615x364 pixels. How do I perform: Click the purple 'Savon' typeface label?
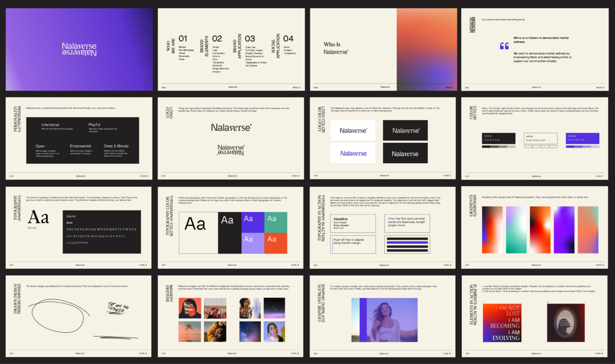pyautogui.click(x=32, y=228)
